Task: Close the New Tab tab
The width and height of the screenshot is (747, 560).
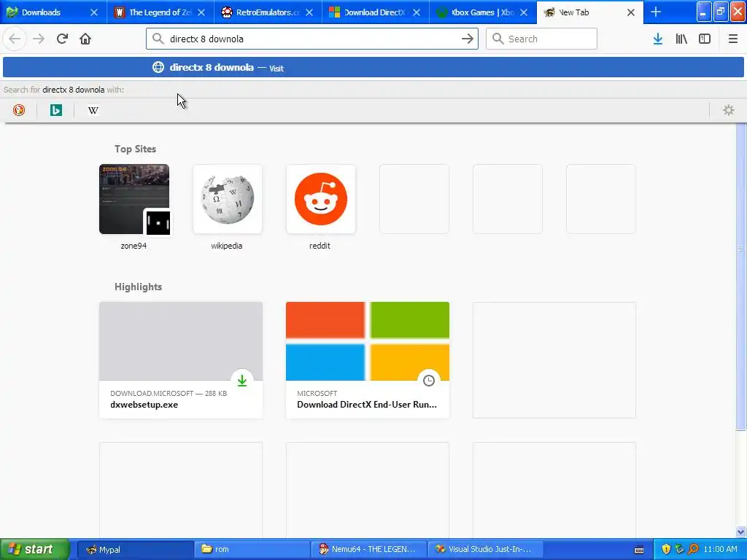Action: (631, 12)
